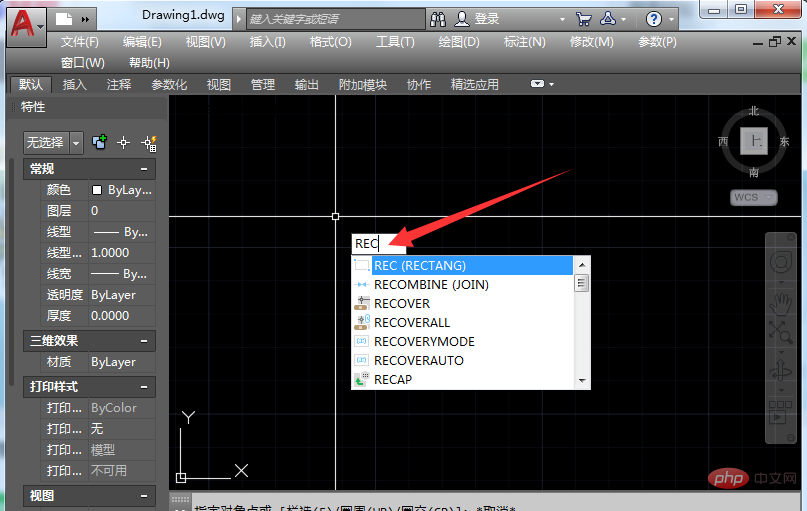Open the AutoCAD application menu logo
Viewport: 807px width, 511px height.
[26, 26]
